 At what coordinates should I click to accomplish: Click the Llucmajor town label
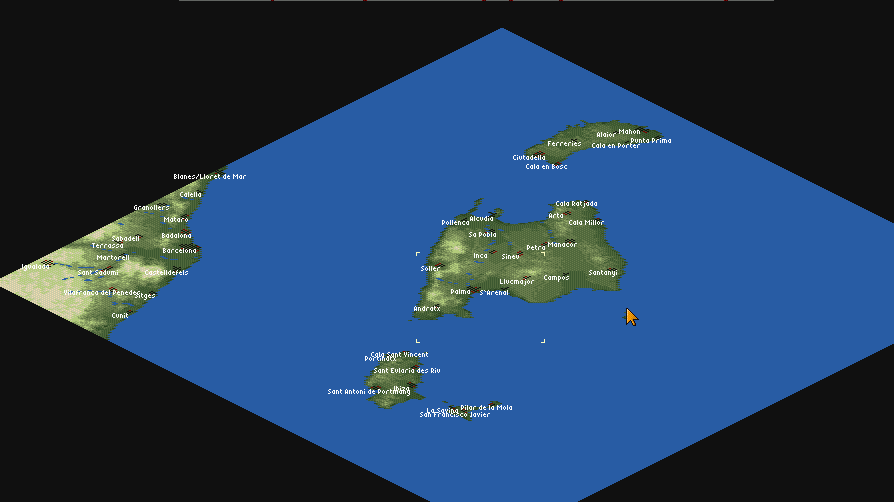coord(517,281)
